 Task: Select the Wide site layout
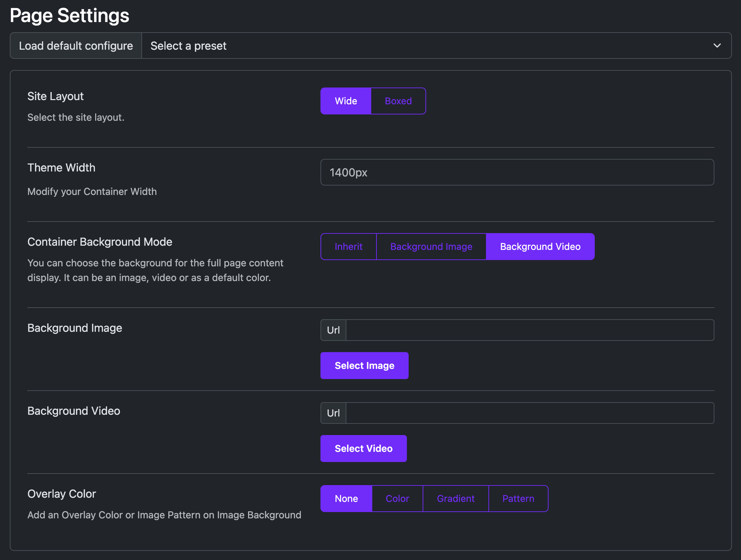(346, 101)
